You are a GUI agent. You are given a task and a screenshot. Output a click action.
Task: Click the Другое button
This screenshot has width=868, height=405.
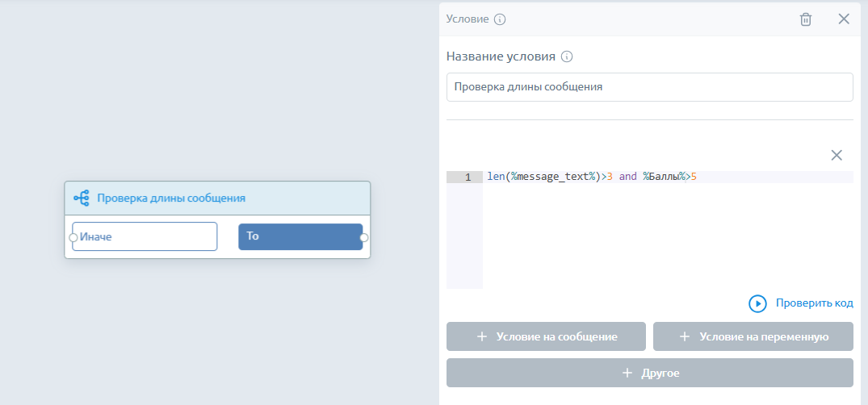click(x=649, y=374)
